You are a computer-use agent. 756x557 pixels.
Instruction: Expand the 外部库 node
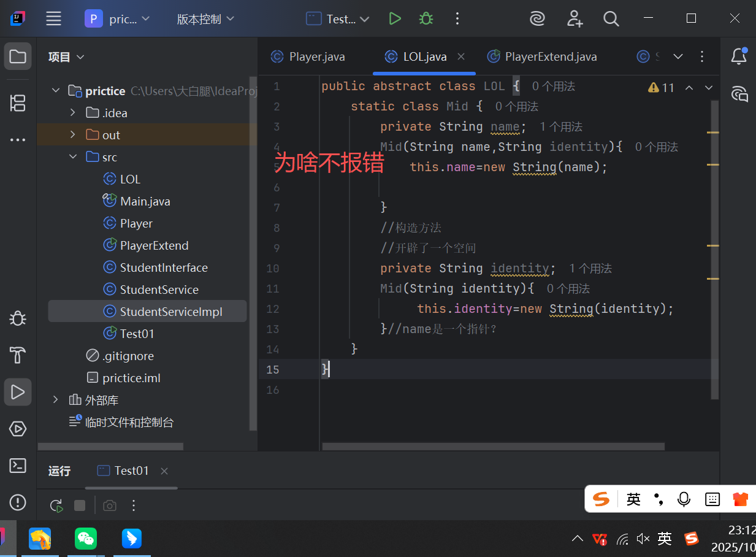(x=56, y=400)
